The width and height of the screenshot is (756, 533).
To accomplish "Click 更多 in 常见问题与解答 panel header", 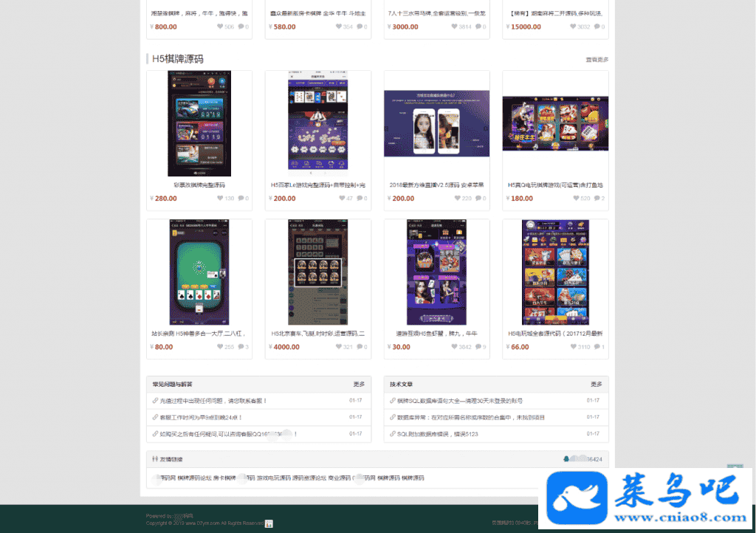I will pos(359,385).
